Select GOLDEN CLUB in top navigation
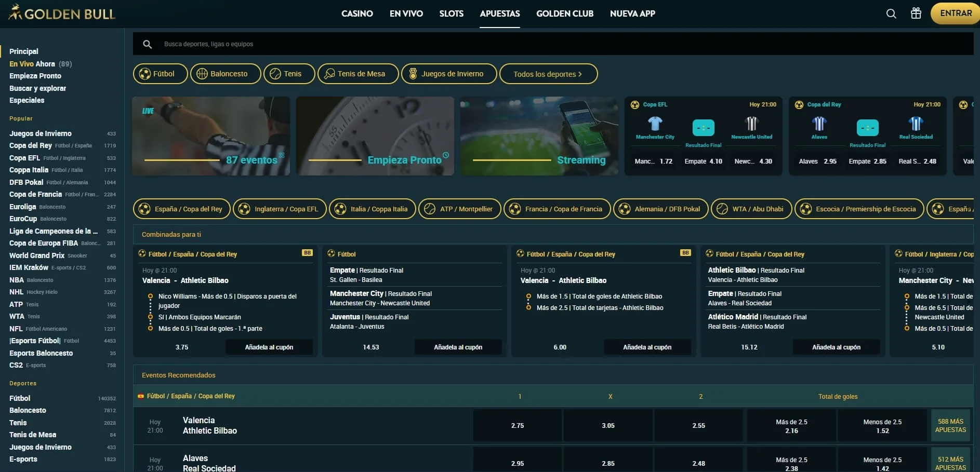Viewport: 980px width, 472px height. tap(564, 14)
